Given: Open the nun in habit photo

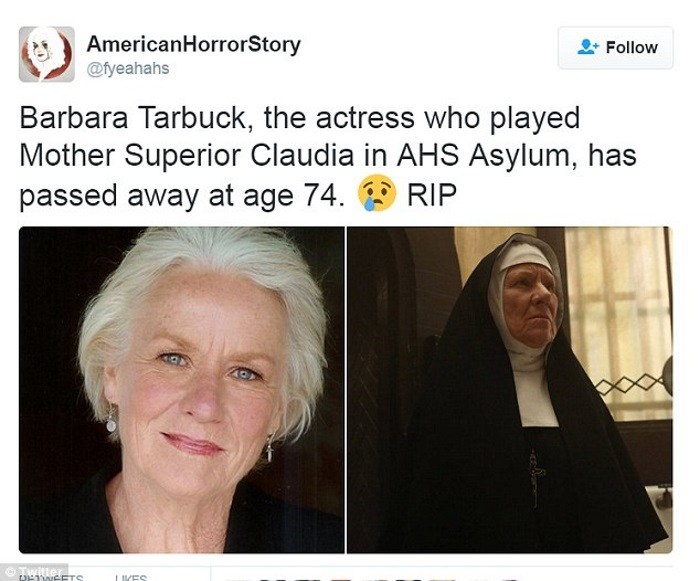Looking at the screenshot, I should coord(510,390).
